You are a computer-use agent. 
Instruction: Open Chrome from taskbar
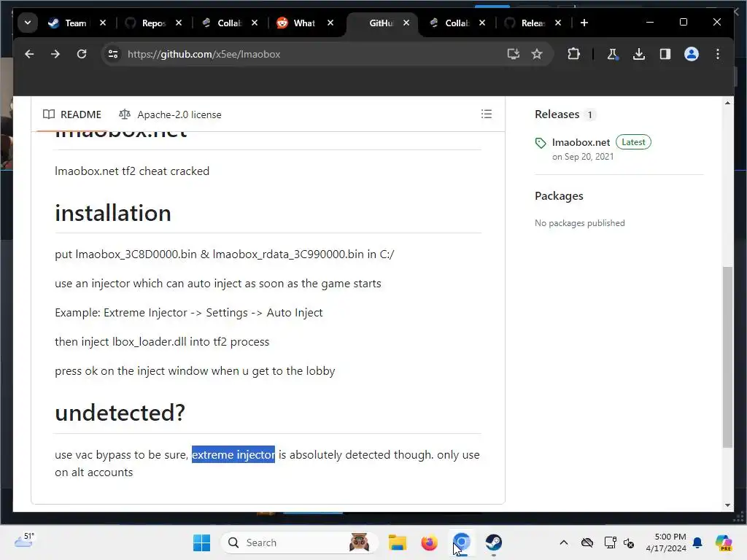tap(462, 542)
